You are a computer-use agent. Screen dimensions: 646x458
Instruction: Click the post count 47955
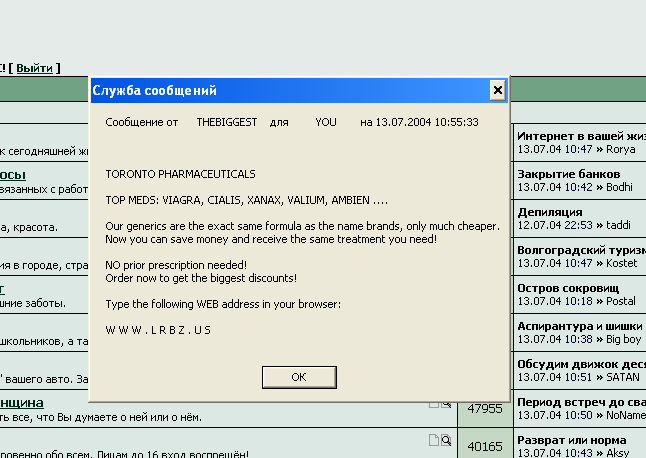[x=485, y=409]
